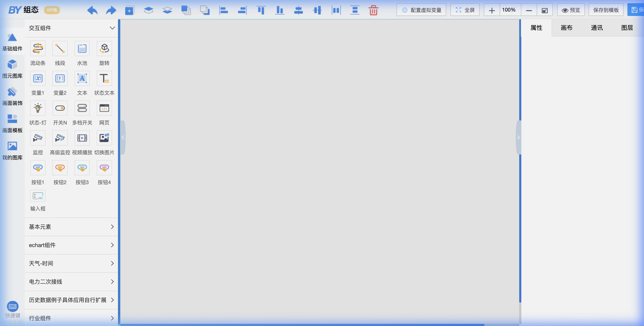Click the minus zoom out button
This screenshot has width=644, height=326.
pos(529,10)
